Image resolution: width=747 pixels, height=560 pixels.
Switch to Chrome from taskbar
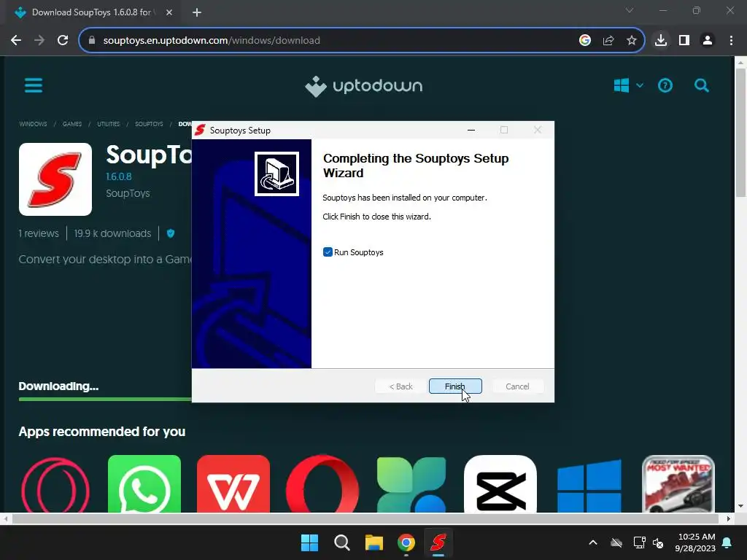[406, 542]
